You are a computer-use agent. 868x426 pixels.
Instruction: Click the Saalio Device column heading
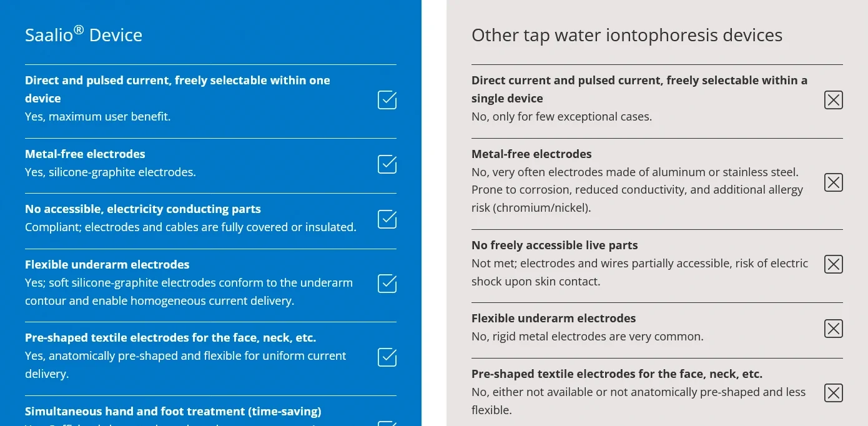point(84,35)
